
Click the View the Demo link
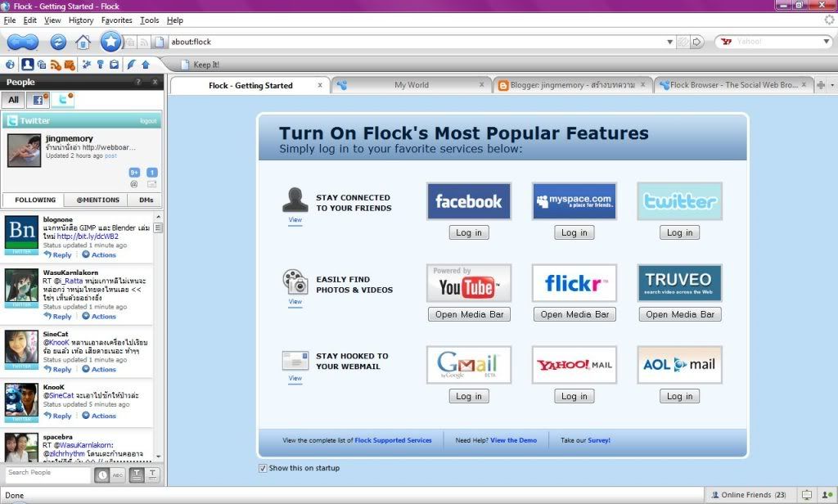pyautogui.click(x=514, y=440)
